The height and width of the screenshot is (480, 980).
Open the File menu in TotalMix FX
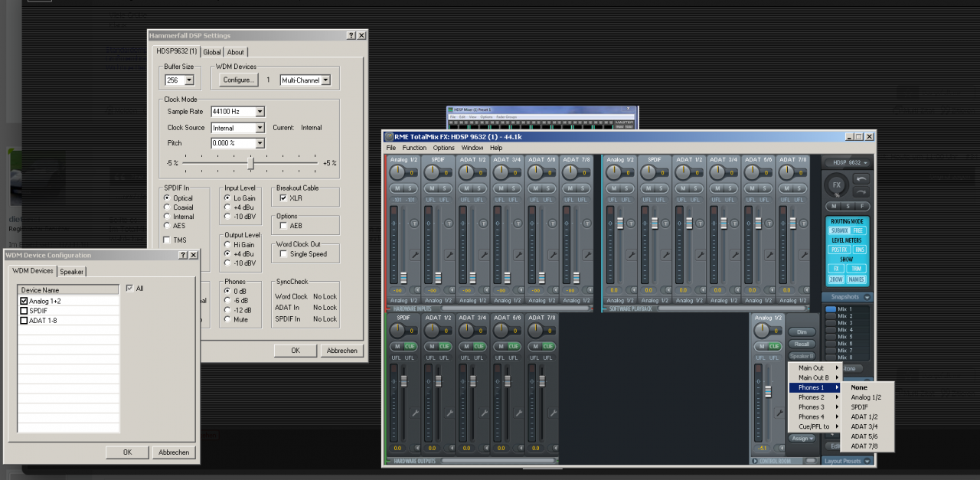pos(391,148)
